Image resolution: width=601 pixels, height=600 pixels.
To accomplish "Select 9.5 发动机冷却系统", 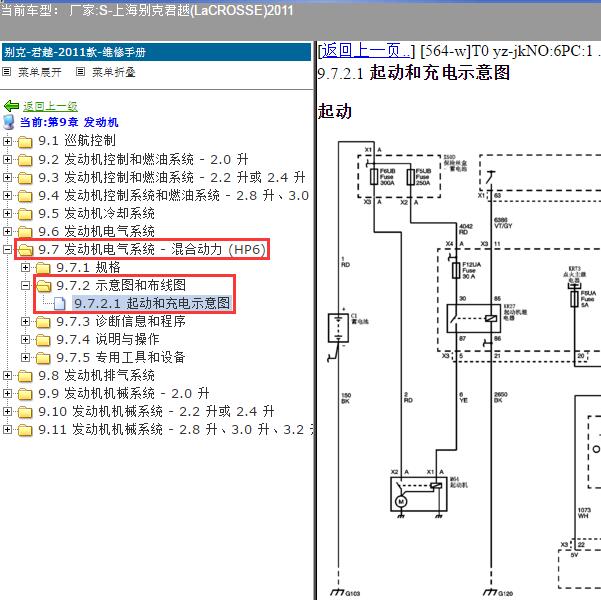I will (x=96, y=213).
